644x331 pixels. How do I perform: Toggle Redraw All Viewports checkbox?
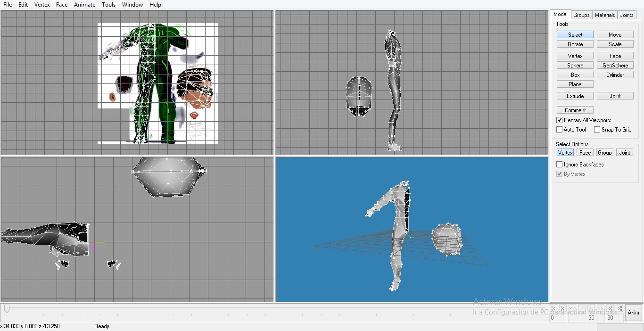(560, 120)
